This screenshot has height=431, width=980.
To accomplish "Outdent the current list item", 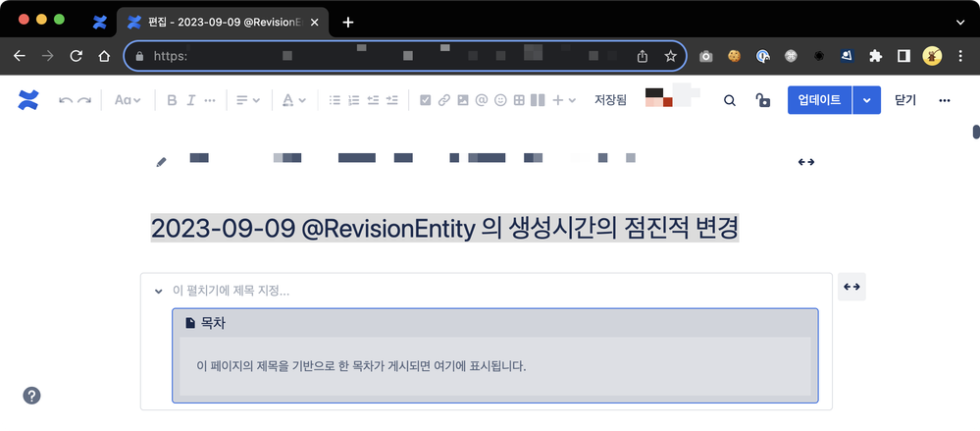I will tap(373, 100).
